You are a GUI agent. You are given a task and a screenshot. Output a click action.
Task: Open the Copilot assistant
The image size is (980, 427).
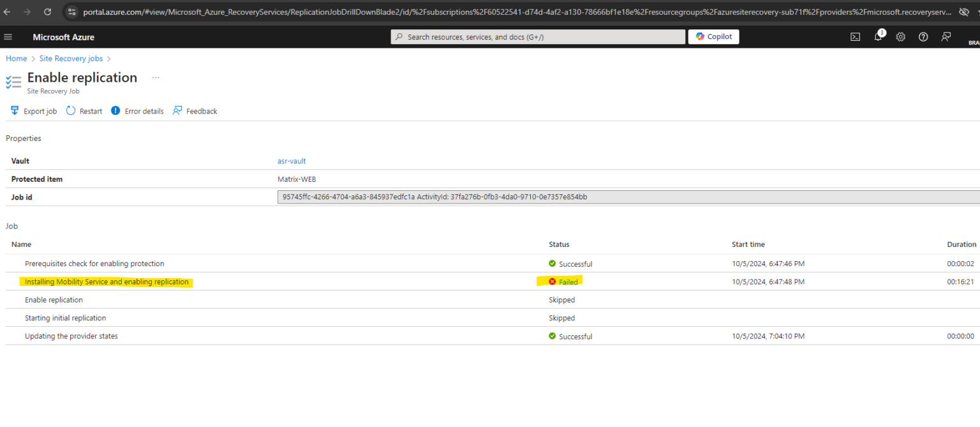pyautogui.click(x=713, y=36)
